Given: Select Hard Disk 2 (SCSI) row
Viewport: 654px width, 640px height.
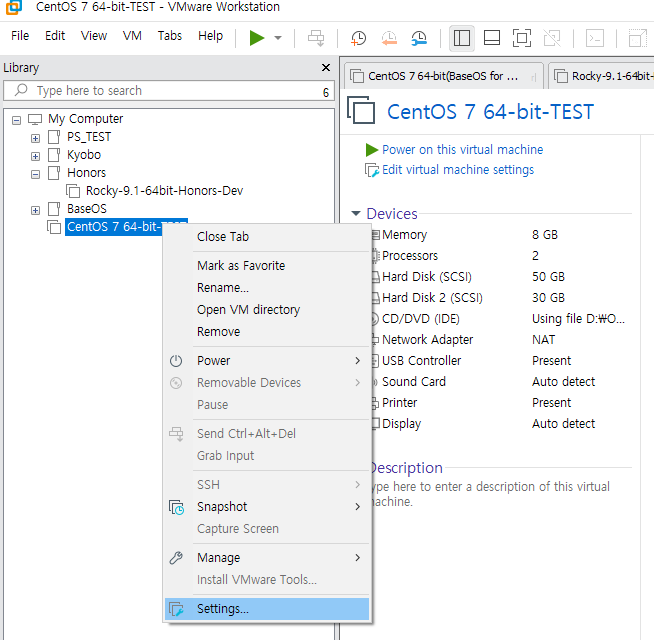Looking at the screenshot, I should click(x=502, y=298).
